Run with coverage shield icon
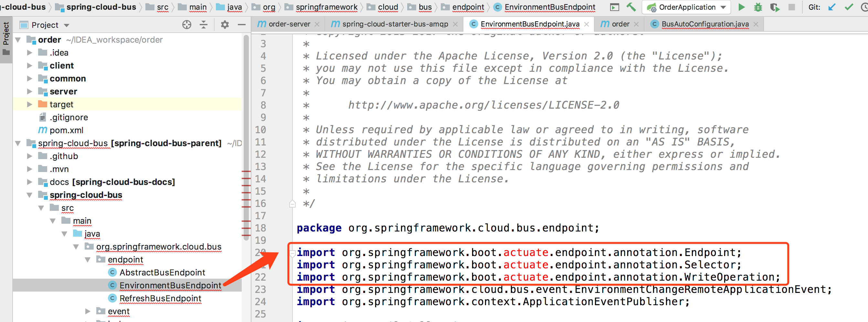The width and height of the screenshot is (868, 322). (775, 7)
